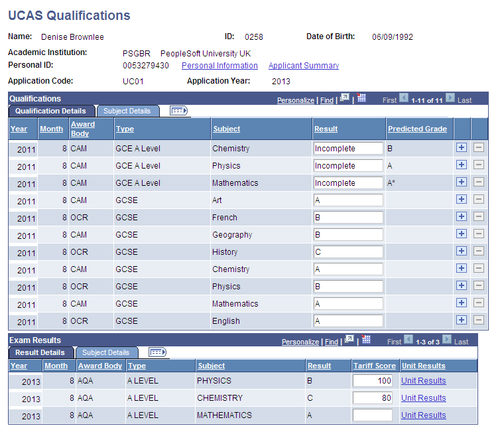504x430 pixels.
Task: Download Exam Results grid to spreadsheet icon
Action: pyautogui.click(x=366, y=339)
